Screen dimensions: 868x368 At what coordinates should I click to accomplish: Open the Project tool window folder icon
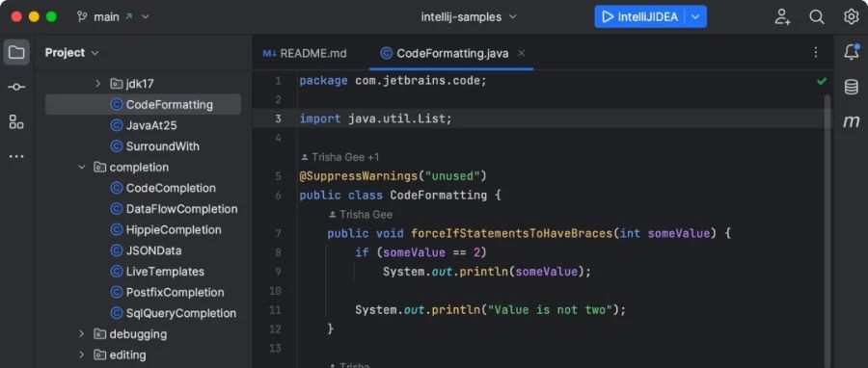click(16, 52)
